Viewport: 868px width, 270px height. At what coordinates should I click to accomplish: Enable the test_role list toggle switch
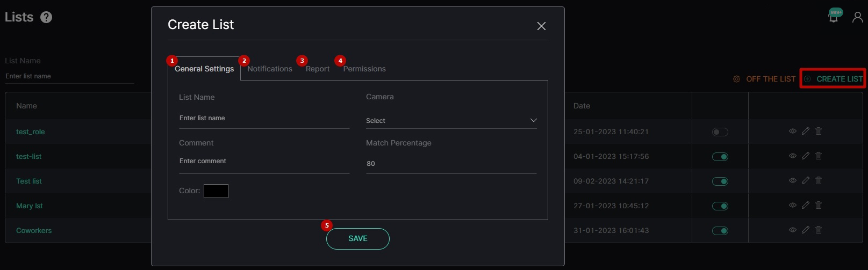point(720,132)
